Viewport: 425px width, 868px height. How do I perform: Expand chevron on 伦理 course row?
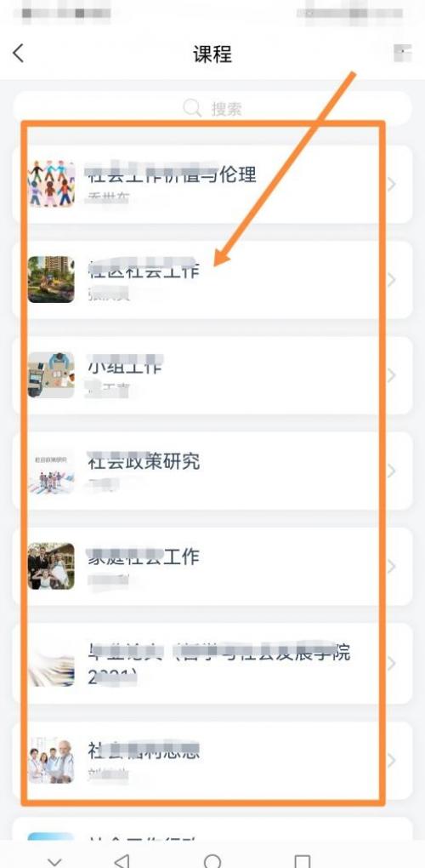click(391, 185)
